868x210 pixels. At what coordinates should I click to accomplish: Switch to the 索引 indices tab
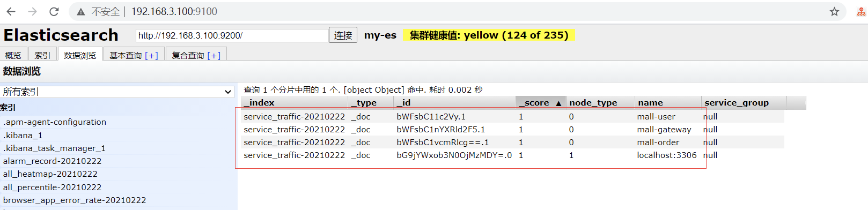pos(42,55)
